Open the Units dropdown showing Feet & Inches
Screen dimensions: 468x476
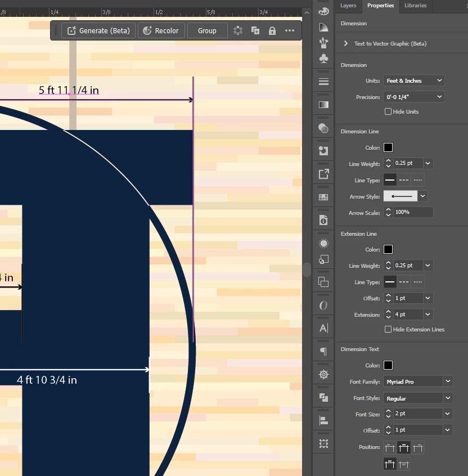click(x=413, y=80)
